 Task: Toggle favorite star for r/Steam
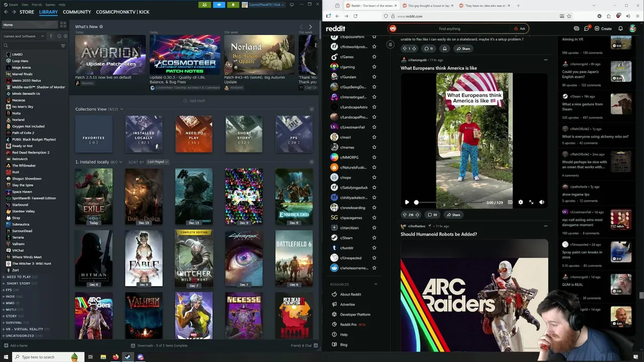374,238
